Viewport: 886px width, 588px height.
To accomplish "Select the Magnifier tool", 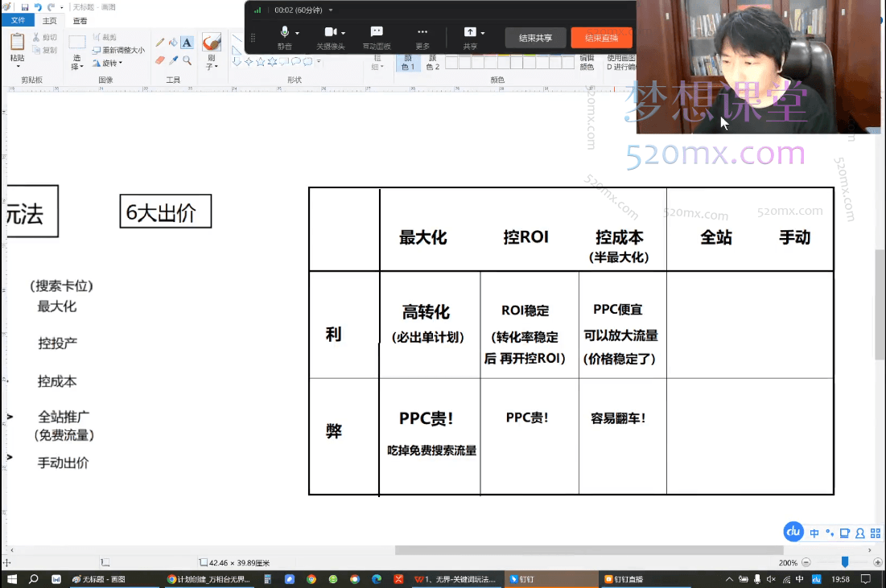I will coord(188,62).
